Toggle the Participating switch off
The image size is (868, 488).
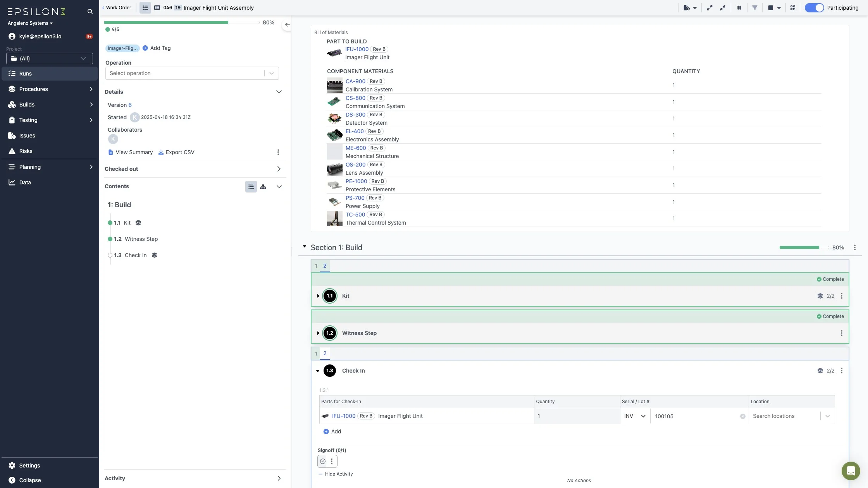(814, 8)
